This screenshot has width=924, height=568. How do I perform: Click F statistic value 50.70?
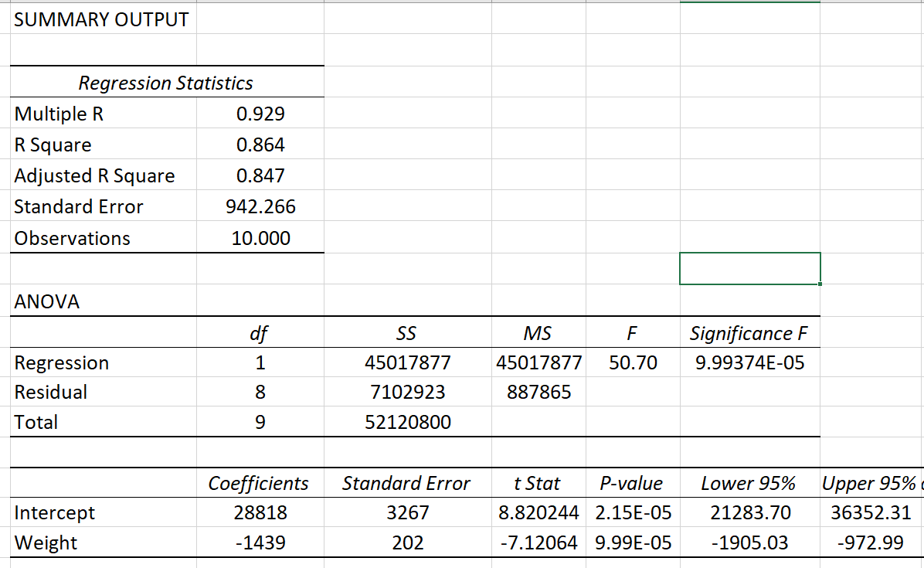tap(633, 362)
